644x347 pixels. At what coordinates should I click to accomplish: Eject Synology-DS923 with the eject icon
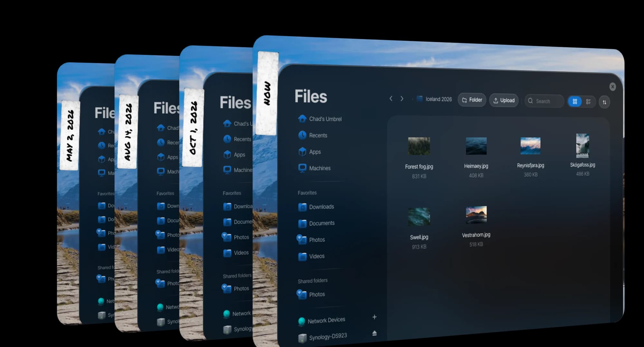click(374, 333)
